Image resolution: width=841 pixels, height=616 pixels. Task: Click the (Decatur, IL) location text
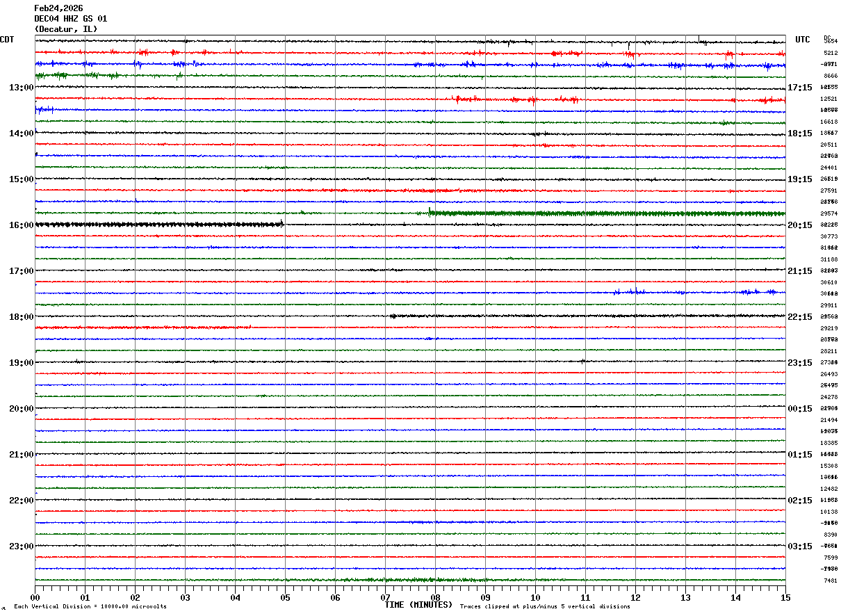coord(66,29)
